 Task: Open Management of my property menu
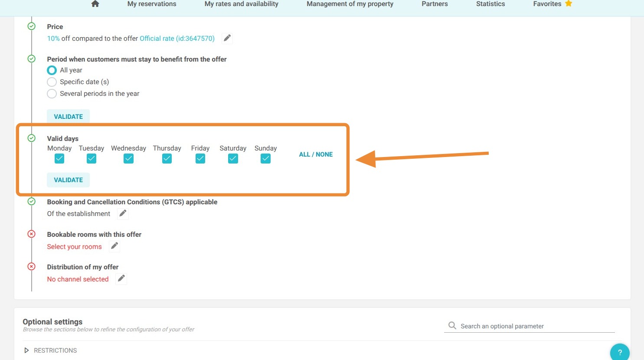[350, 4]
